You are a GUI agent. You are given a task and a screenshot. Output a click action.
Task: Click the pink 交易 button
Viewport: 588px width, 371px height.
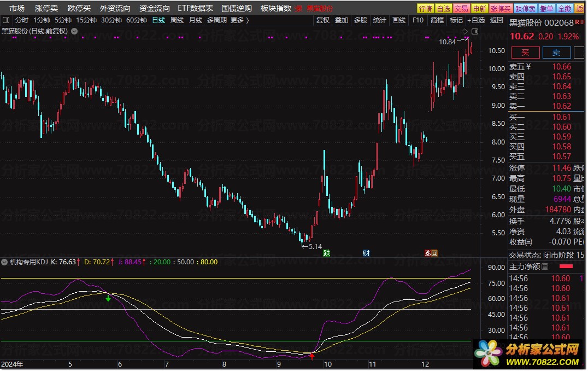[x=461, y=9]
